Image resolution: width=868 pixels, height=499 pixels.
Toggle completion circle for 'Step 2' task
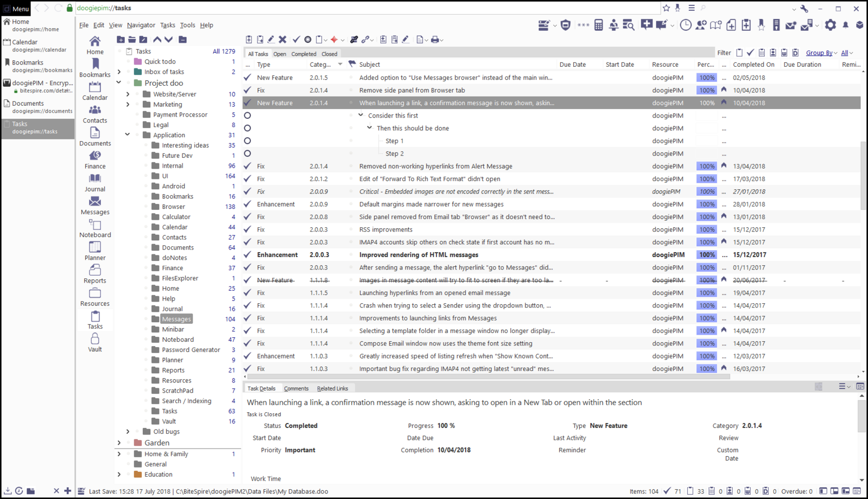click(x=248, y=153)
